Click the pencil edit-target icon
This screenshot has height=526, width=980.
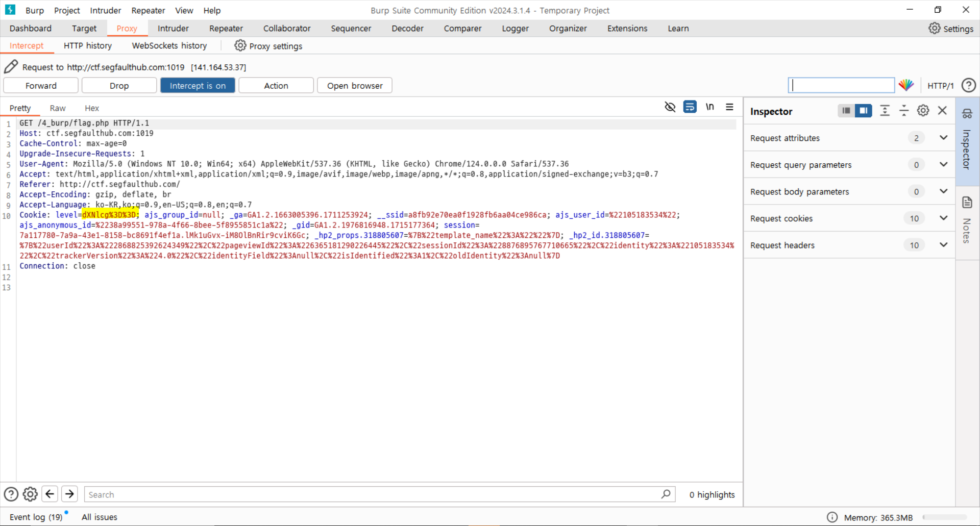[11, 67]
